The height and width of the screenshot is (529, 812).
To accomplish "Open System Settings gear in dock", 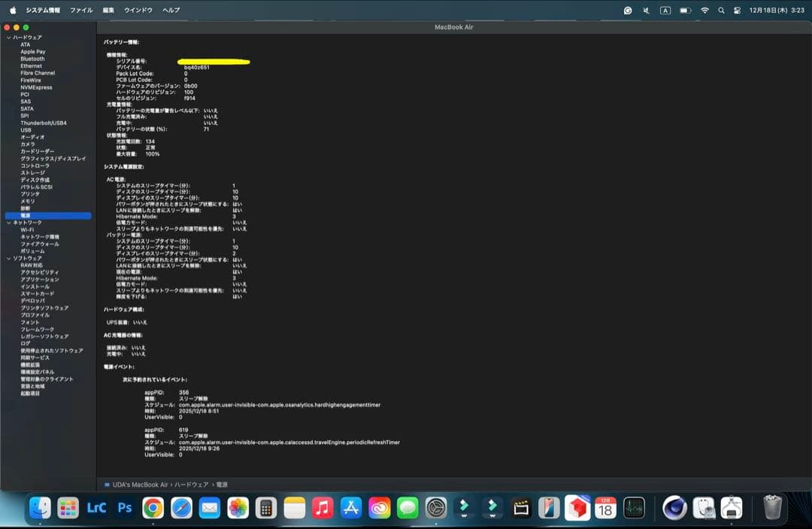I will pyautogui.click(x=436, y=508).
